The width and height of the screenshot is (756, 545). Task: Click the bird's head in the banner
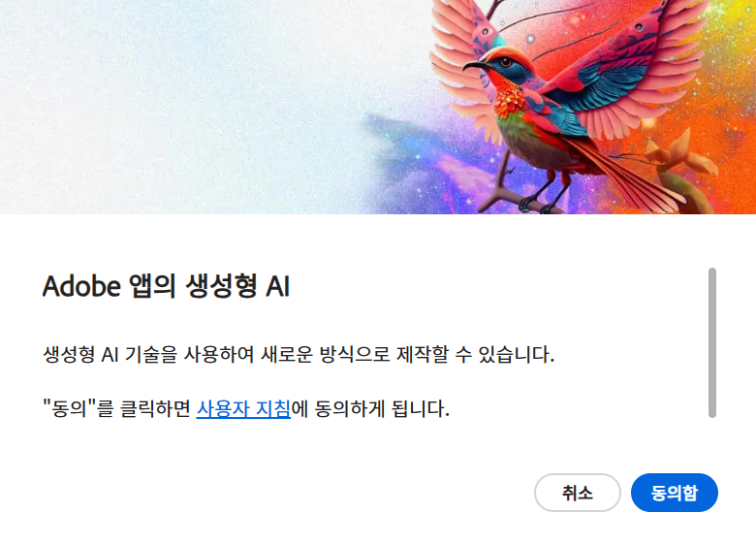[x=504, y=63]
